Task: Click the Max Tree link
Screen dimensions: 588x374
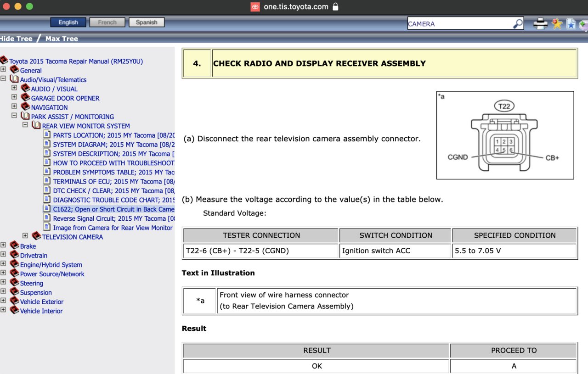Action: pos(62,39)
